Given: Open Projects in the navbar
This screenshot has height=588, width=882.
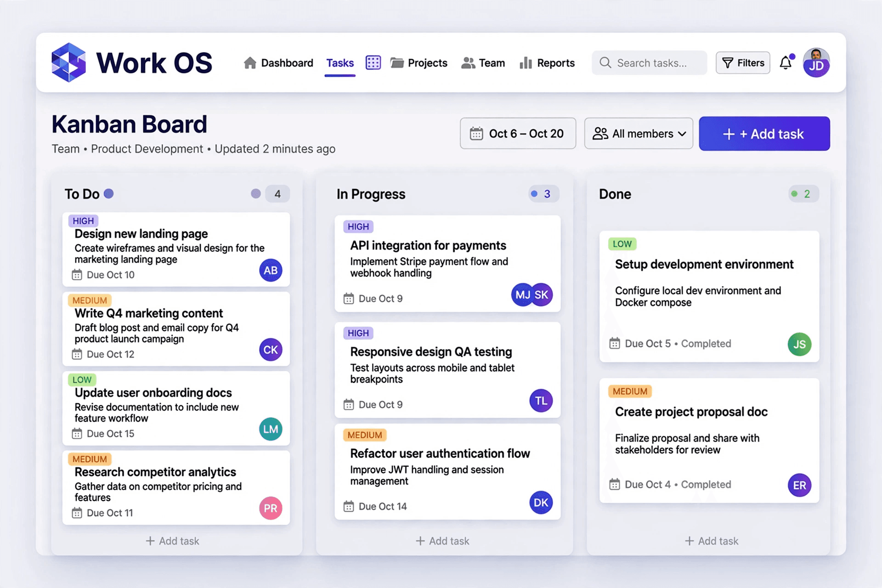Looking at the screenshot, I should point(418,62).
